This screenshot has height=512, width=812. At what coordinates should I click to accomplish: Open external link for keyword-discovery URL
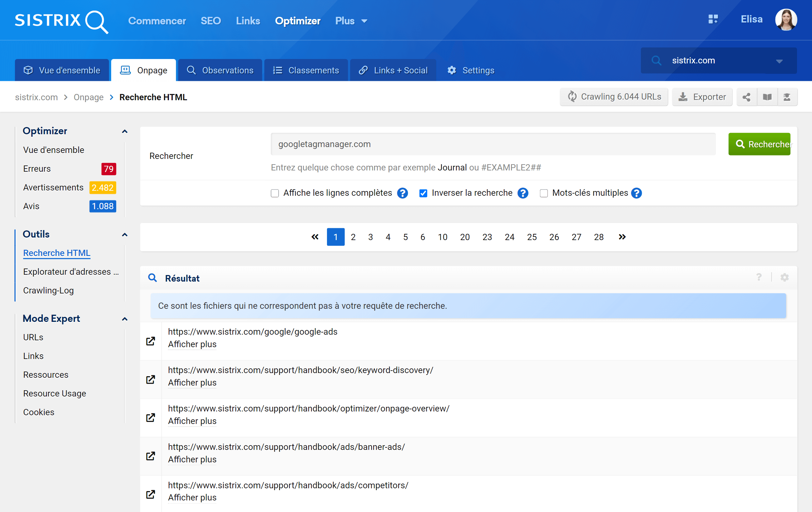pos(151,380)
